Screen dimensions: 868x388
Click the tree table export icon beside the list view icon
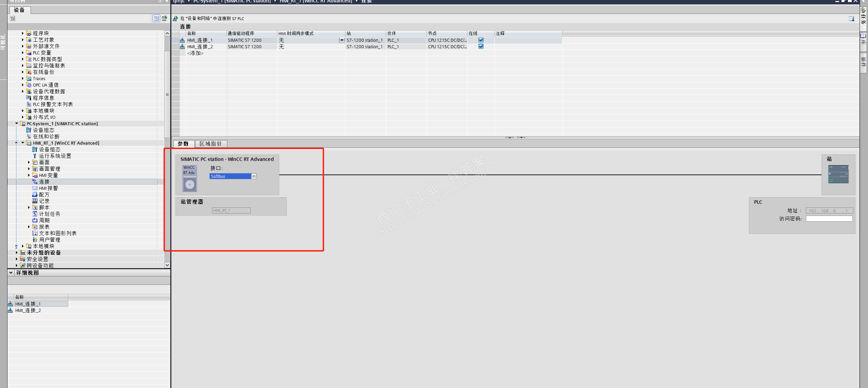tap(165, 18)
